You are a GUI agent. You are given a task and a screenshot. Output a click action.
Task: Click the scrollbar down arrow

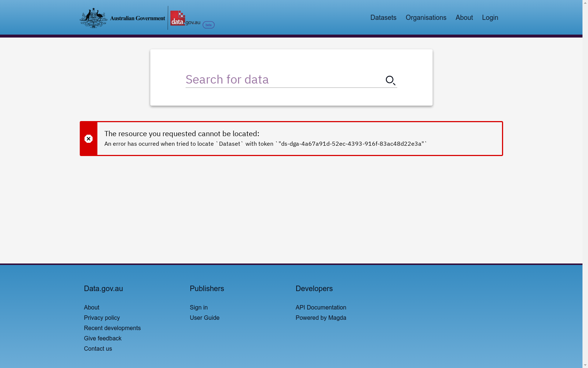[585, 365]
